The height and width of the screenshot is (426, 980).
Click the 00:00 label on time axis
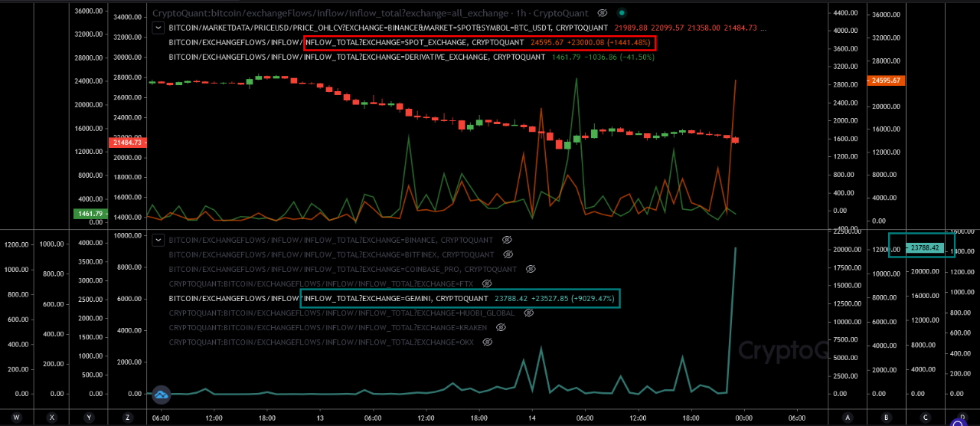point(744,418)
